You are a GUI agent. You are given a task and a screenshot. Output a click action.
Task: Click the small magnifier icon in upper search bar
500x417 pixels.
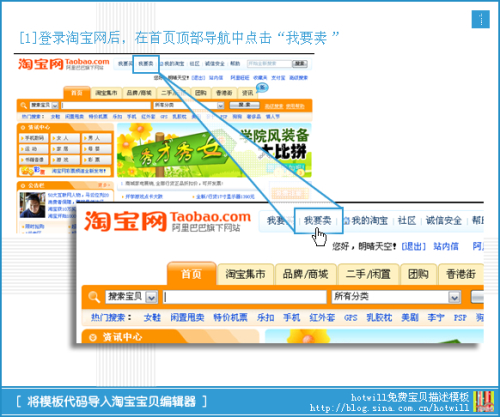point(23,106)
